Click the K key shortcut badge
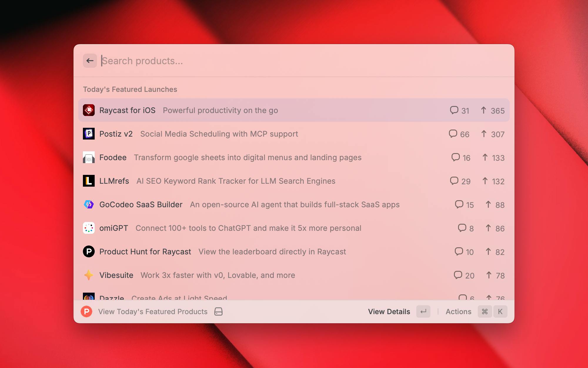588x368 pixels. (500, 311)
